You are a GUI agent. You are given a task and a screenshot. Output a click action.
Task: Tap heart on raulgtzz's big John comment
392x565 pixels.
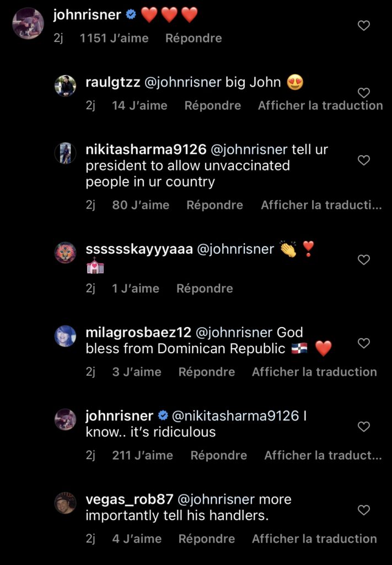coord(364,93)
